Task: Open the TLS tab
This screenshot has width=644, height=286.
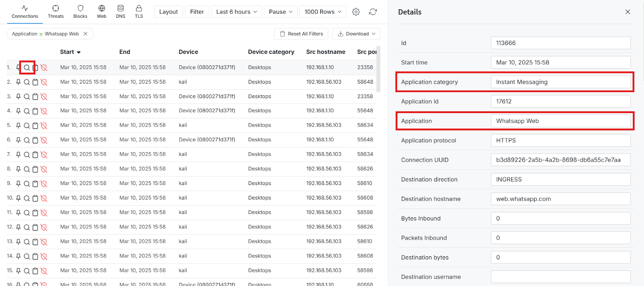Action: pos(139,12)
